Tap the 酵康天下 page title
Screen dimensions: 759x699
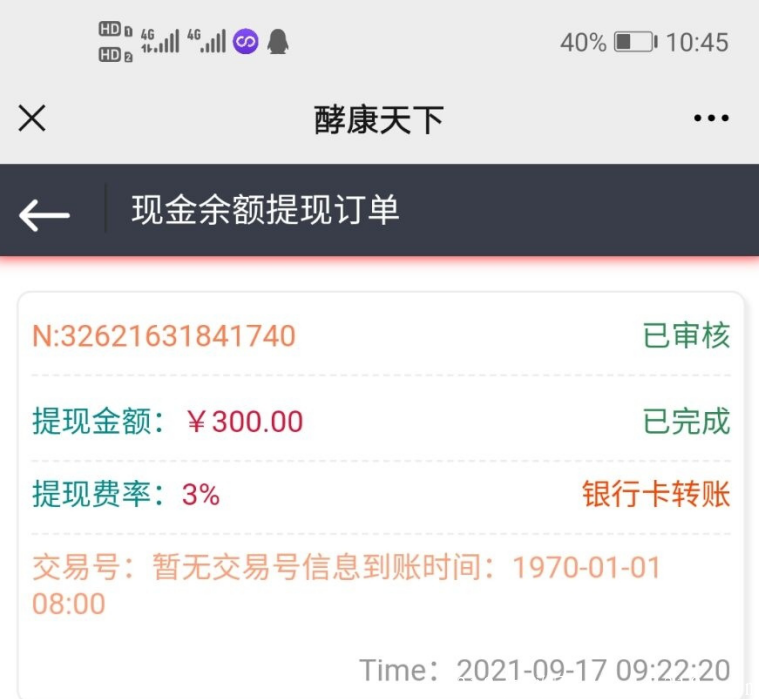tap(379, 120)
